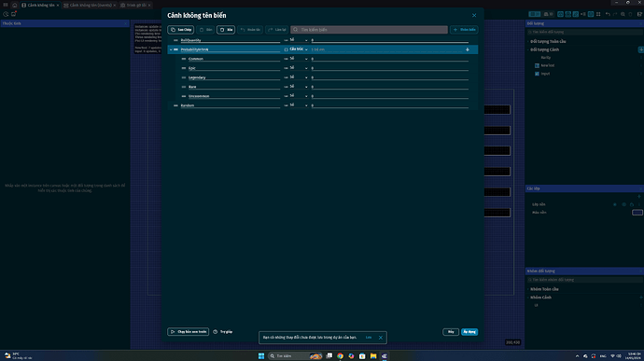Click the drag handle of Random row
This screenshot has height=361, width=644.
pyautogui.click(x=175, y=105)
